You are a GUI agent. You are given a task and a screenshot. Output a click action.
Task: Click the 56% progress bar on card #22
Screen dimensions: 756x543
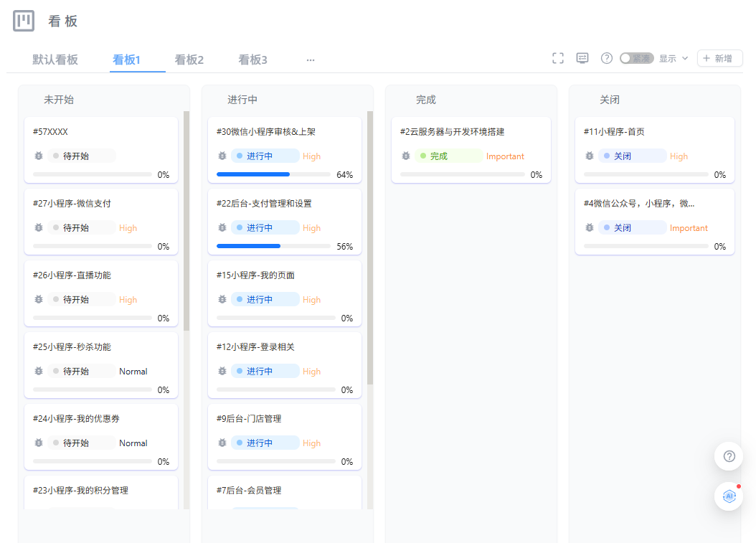point(273,246)
